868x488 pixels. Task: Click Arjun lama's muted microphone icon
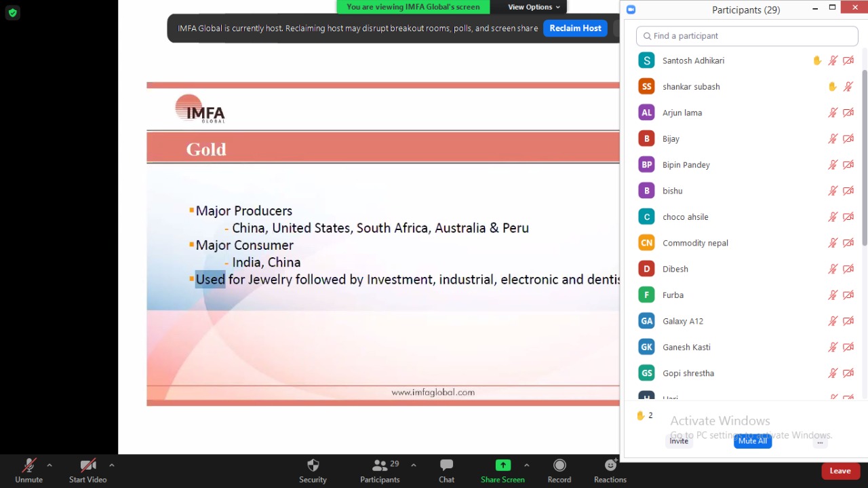[833, 113]
